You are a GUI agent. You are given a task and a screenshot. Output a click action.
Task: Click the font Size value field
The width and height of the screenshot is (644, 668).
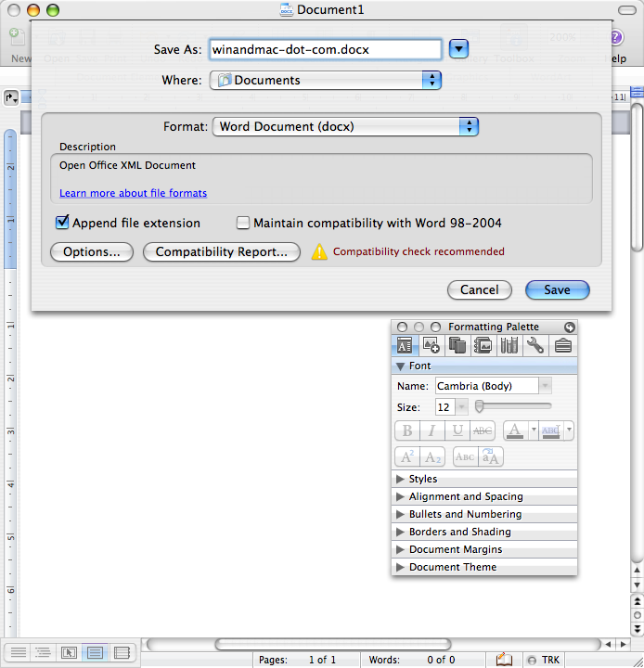tap(444, 407)
